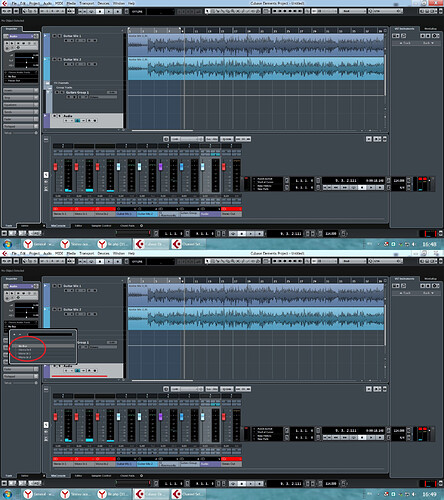Screen dimensions: 444x500
Task: Click Stop in lower window's bottom transport bar
Action: (x=242, y=484)
